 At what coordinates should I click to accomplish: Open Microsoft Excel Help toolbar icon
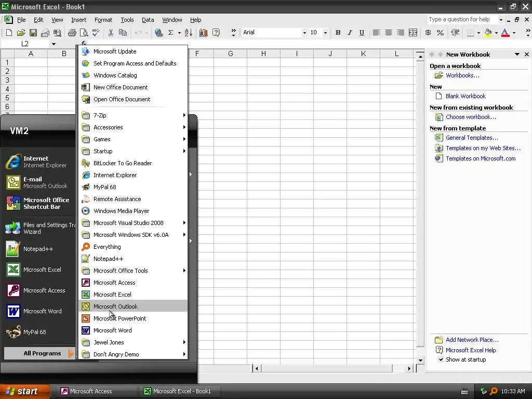pos(216,33)
